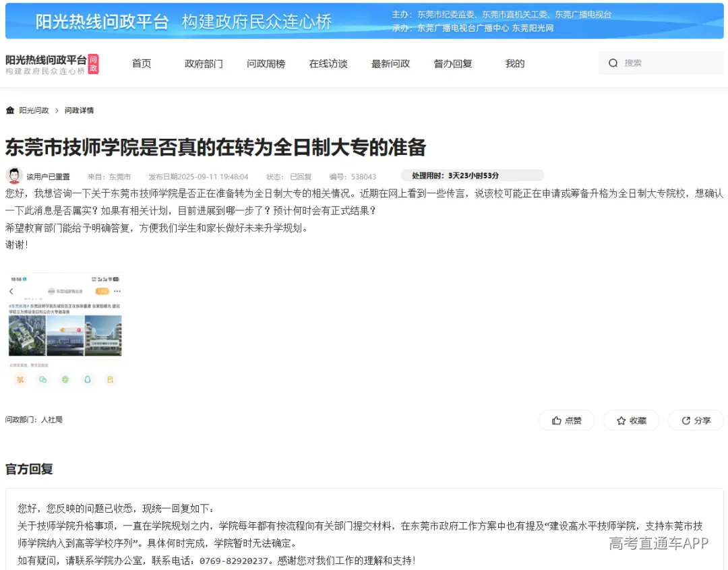Click the post title 东莞市技师学院是否真的在转为全日制大专的准备
This screenshot has height=570, width=728.
[x=216, y=148]
